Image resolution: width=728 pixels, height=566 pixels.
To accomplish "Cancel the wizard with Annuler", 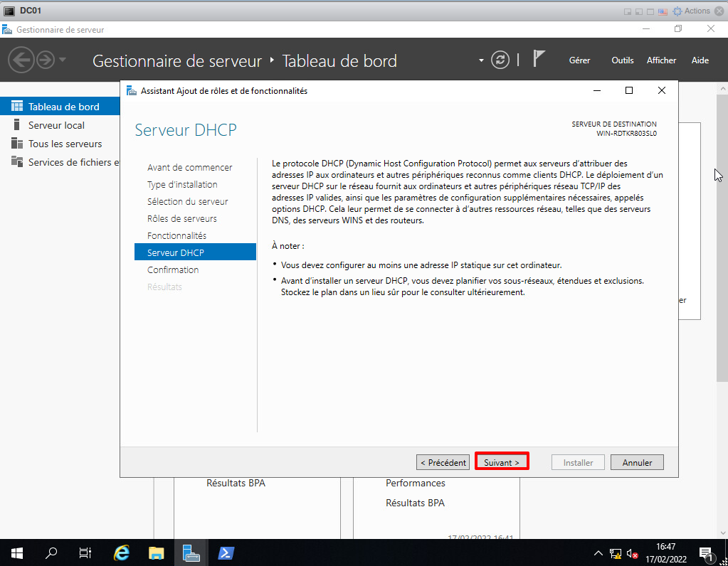I will click(637, 462).
